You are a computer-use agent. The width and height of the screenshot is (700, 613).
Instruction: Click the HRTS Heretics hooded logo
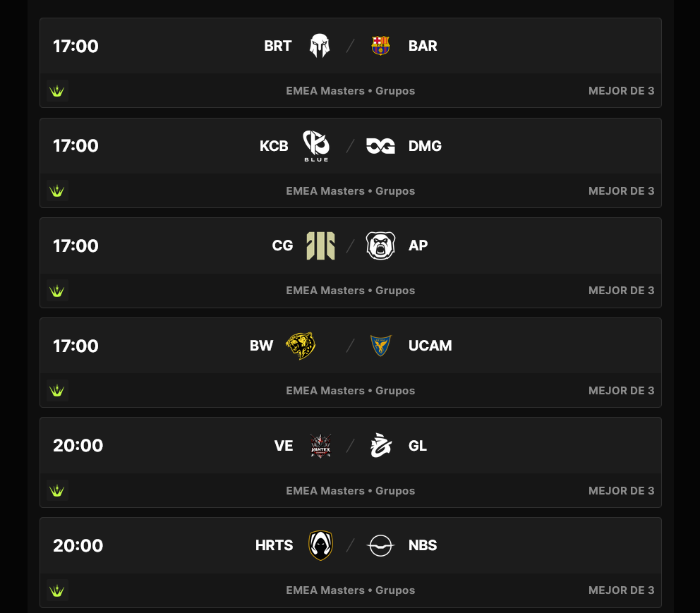pyautogui.click(x=320, y=545)
